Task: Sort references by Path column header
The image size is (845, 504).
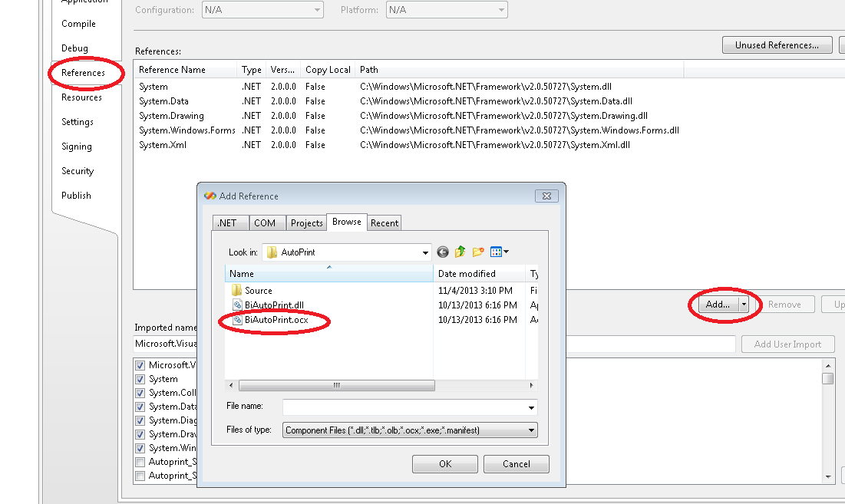Action: click(x=520, y=70)
